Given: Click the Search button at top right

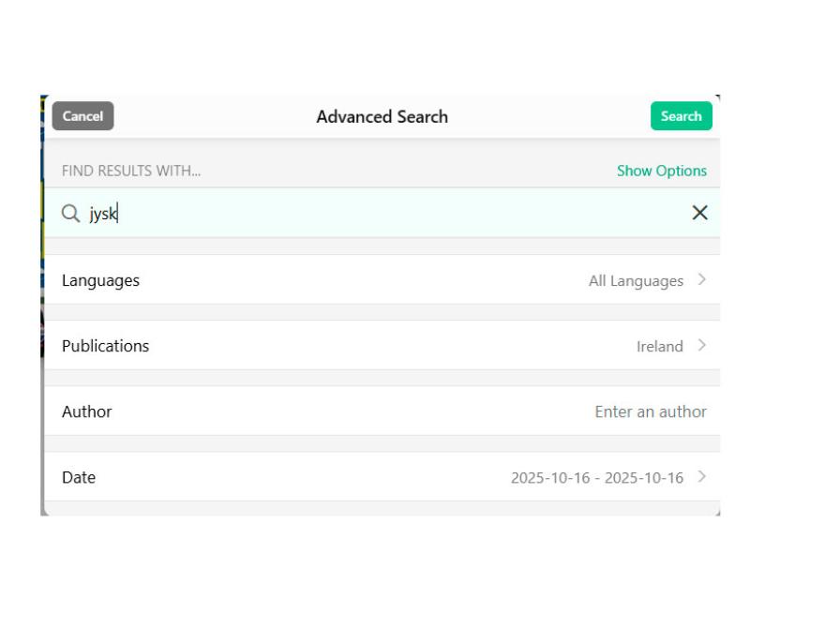Looking at the screenshot, I should click(682, 115).
